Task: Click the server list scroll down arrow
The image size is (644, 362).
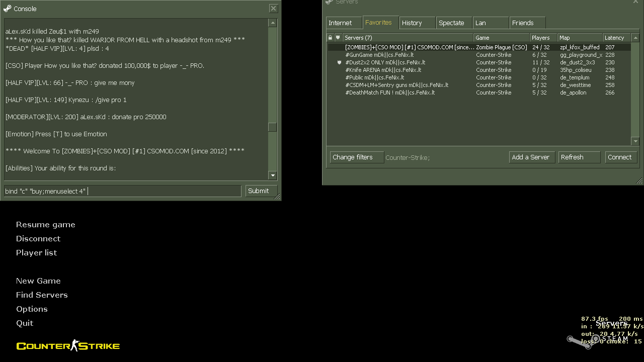Action: 635,141
